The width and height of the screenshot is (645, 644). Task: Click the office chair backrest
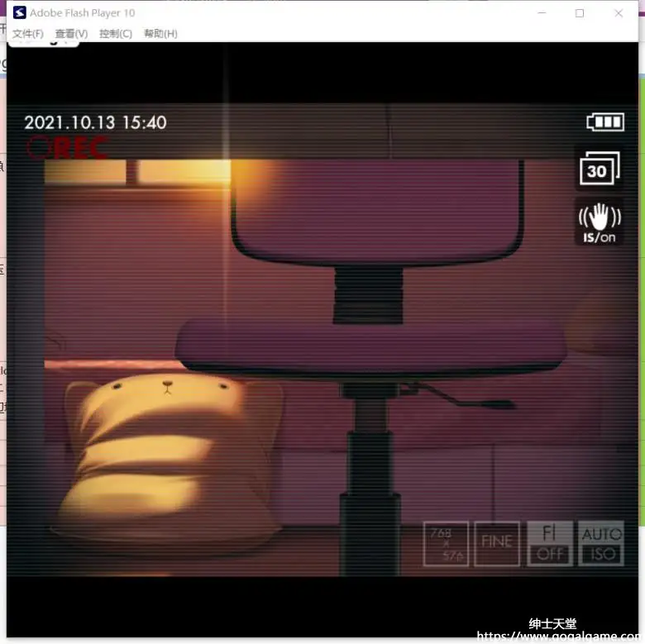(376, 211)
